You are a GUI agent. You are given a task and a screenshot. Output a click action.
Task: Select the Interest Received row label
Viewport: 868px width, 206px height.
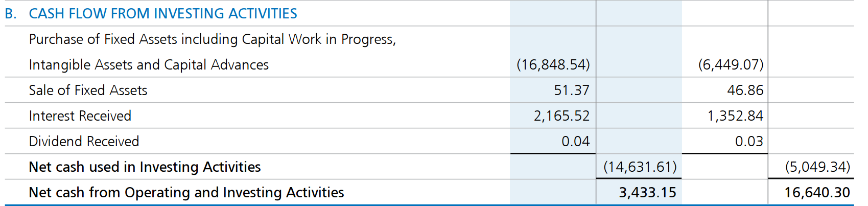tap(80, 116)
